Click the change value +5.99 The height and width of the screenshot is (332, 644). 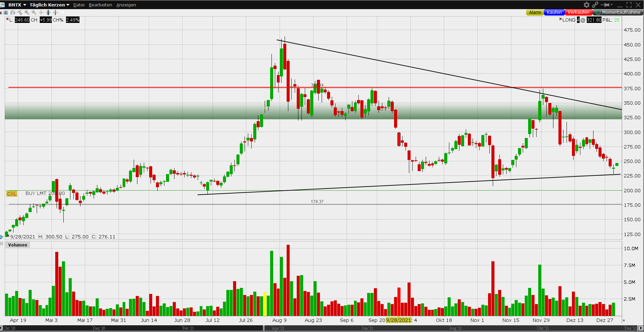(46, 20)
